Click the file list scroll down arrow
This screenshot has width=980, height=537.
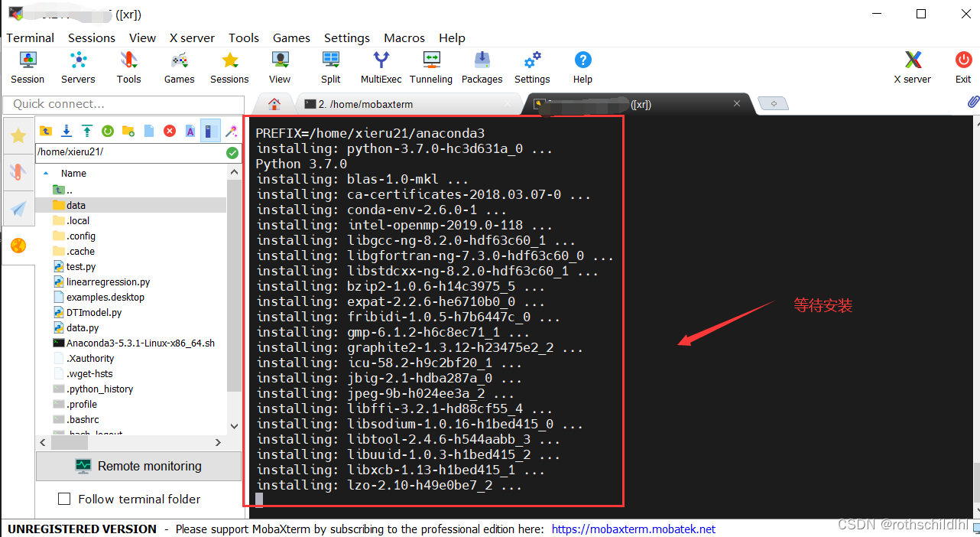234,426
